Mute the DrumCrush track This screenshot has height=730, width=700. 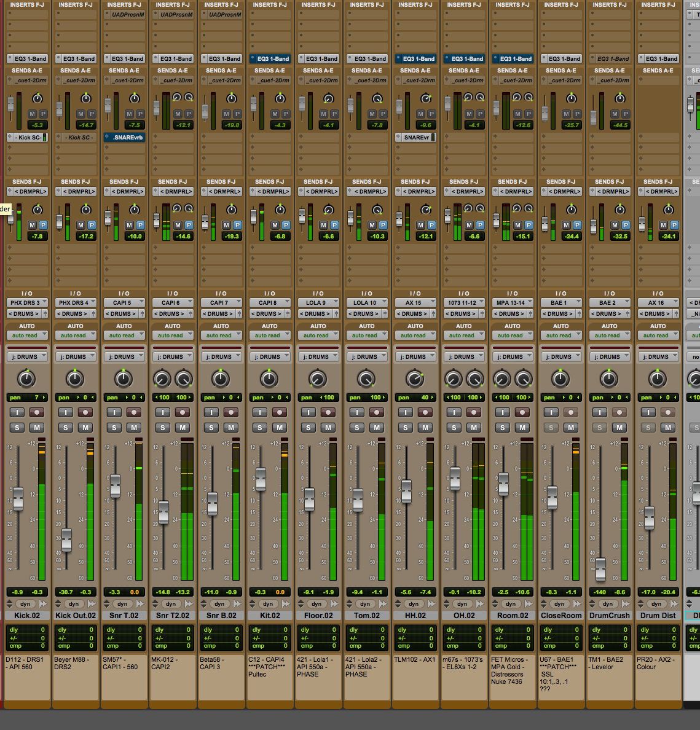[x=619, y=428]
